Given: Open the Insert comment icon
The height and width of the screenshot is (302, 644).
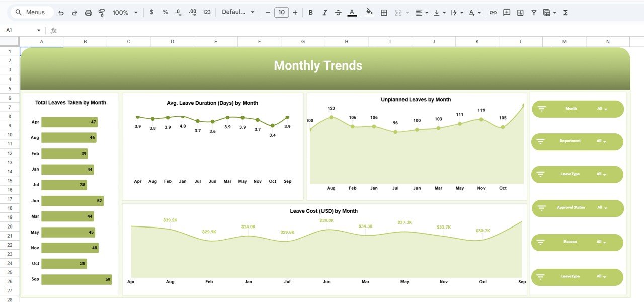Looking at the screenshot, I should (x=506, y=12).
